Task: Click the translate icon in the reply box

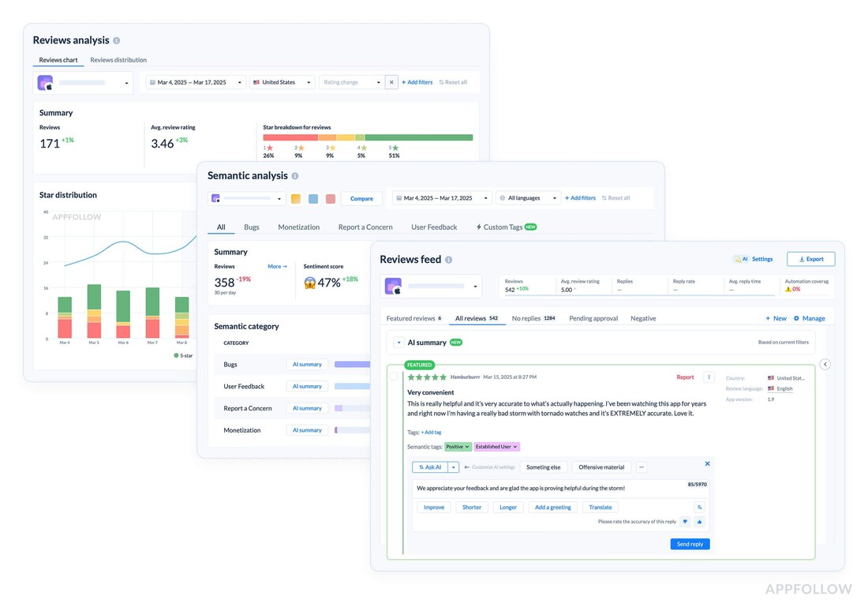Action: pyautogui.click(x=700, y=507)
